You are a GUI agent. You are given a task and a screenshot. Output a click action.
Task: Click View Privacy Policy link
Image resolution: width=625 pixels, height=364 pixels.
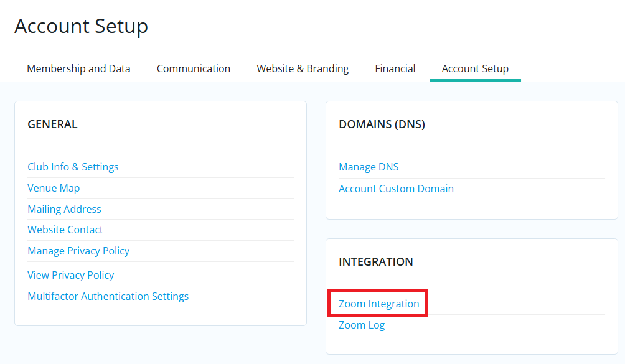(70, 275)
